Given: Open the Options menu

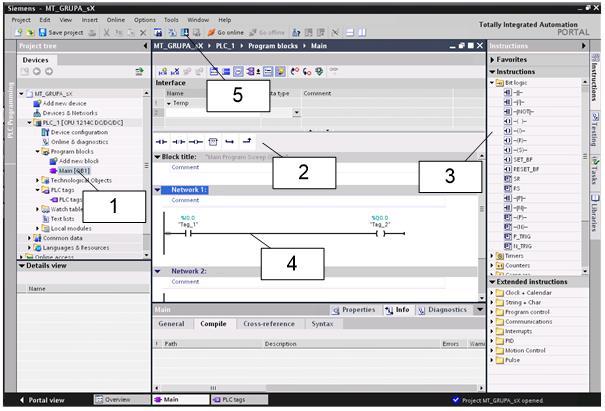Looking at the screenshot, I should 145,20.
